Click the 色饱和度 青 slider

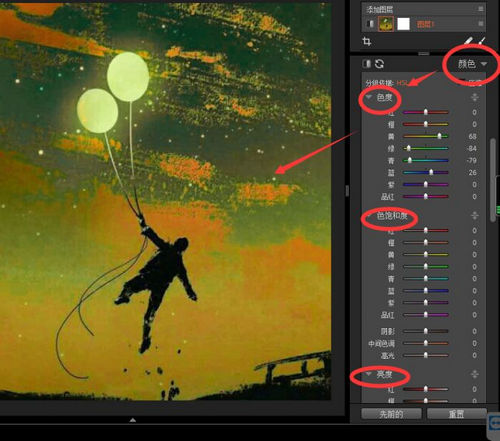426,279
